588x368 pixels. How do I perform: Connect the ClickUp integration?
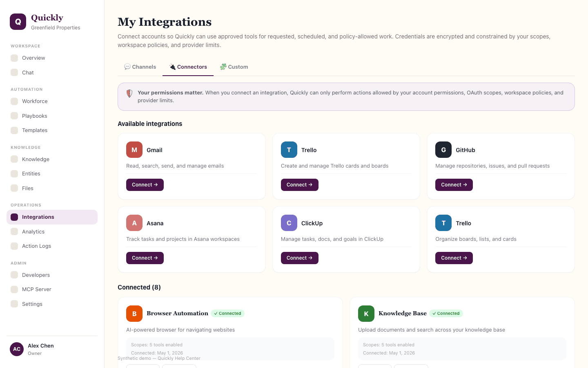300,258
